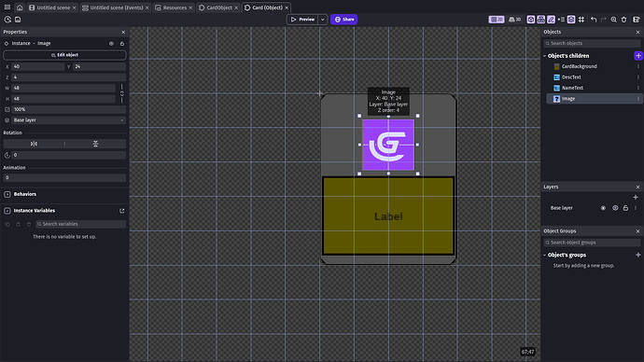Switch to Untitled scene (Events) tab
Viewport: 644px width, 362px height.
tap(117, 7)
